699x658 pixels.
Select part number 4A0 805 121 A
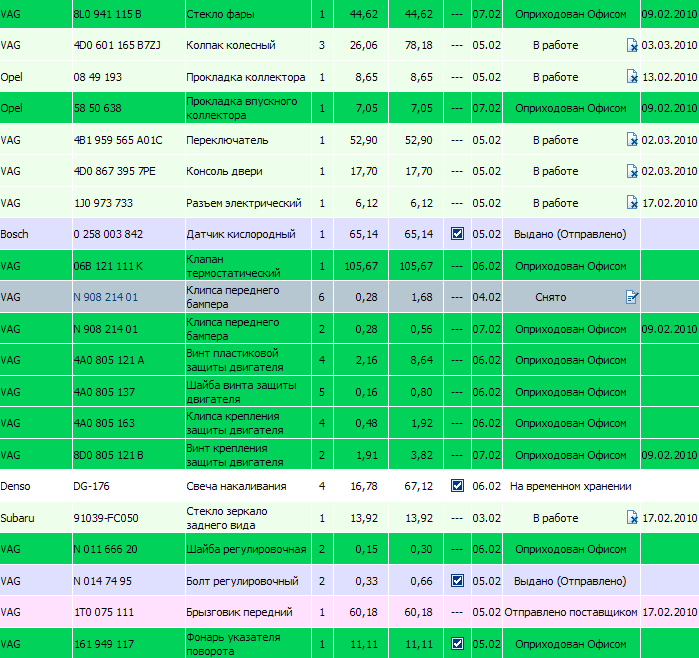(x=109, y=360)
